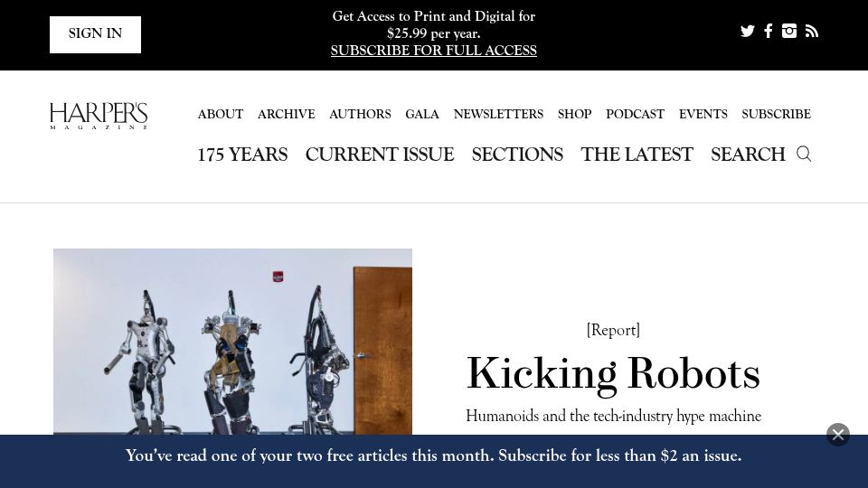Click subtitle 'Humanoids and the tech-industry hype machine'
This screenshot has height=488, width=868.
pos(613,416)
